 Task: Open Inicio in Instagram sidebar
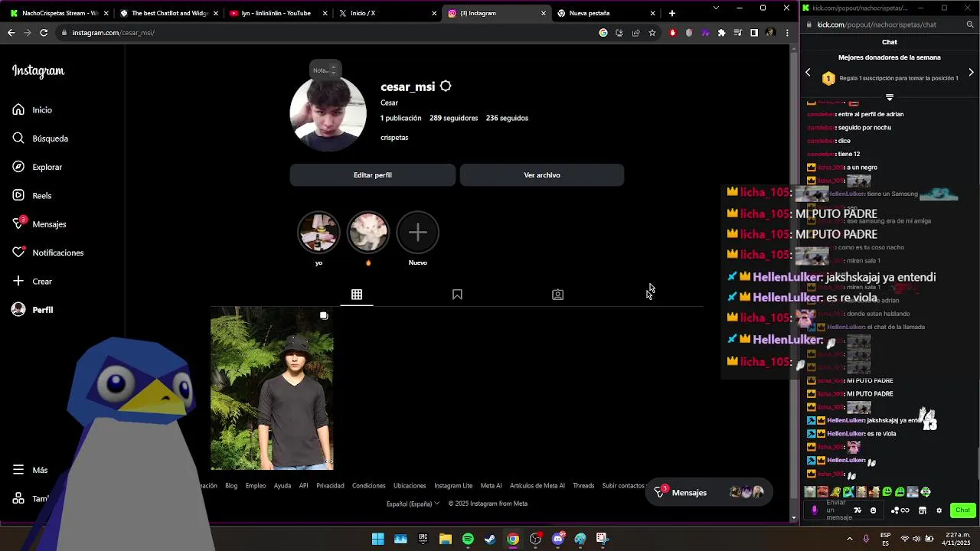32,110
